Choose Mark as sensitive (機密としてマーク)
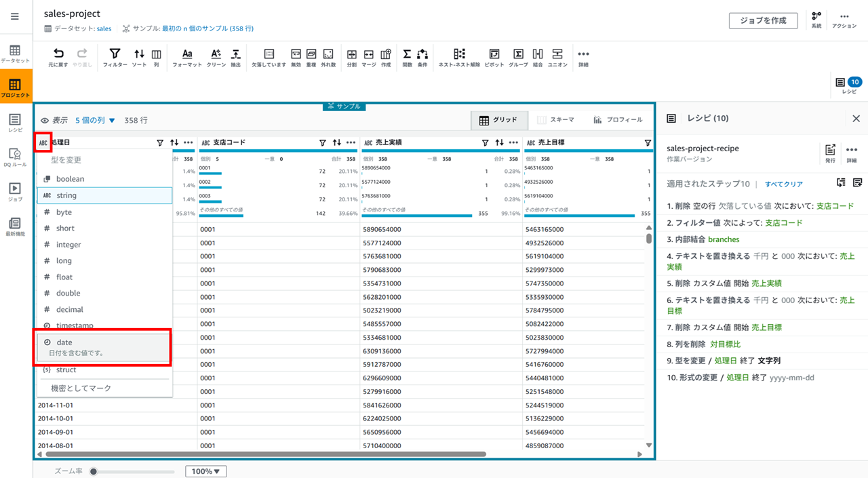868x478 pixels. [x=104, y=389]
